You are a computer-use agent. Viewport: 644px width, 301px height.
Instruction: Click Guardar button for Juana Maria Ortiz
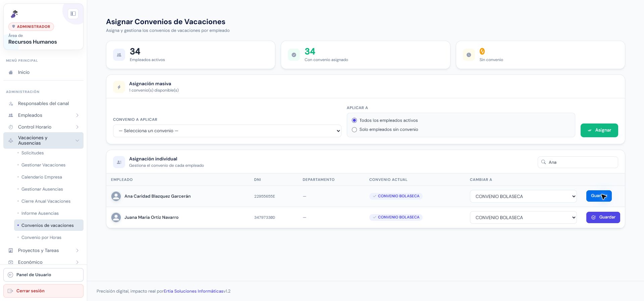(x=603, y=217)
